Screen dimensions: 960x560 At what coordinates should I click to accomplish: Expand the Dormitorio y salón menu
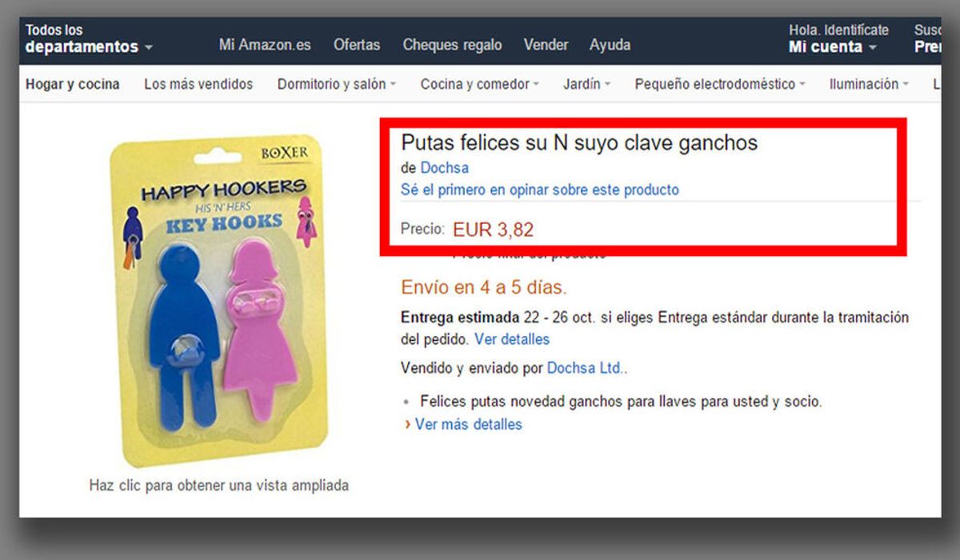[336, 84]
